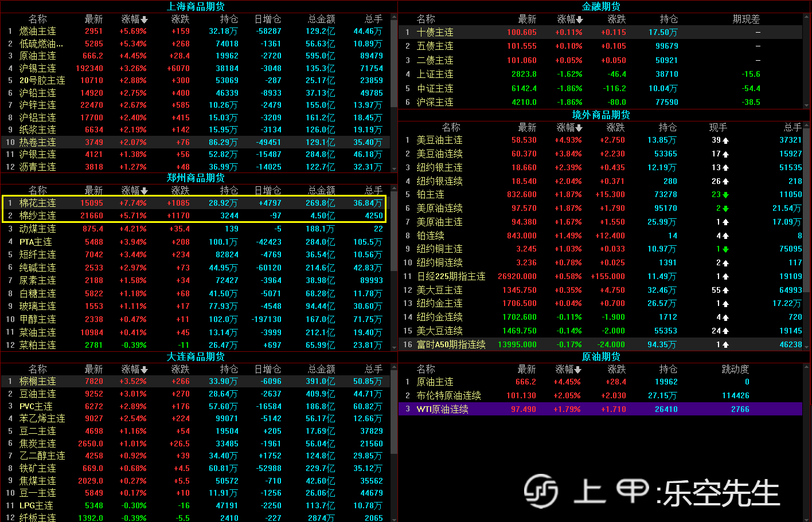Select the 纽约金主连 row

point(600,304)
